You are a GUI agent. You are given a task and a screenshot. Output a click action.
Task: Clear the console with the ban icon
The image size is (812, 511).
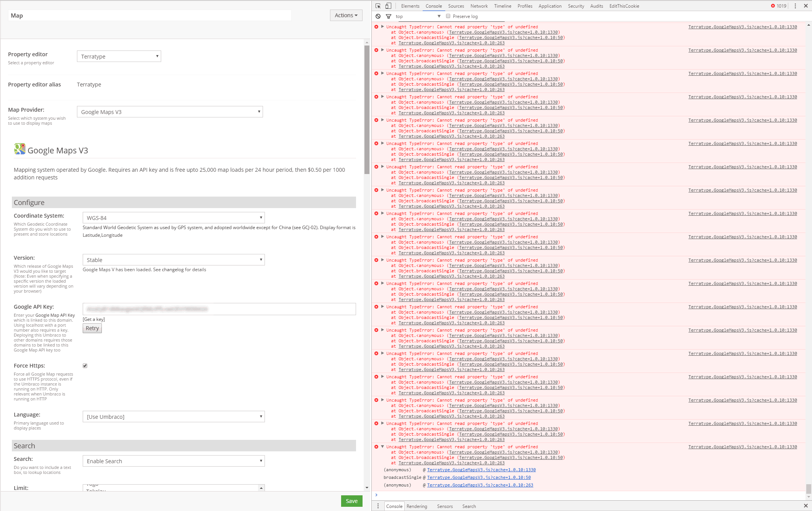[378, 16]
